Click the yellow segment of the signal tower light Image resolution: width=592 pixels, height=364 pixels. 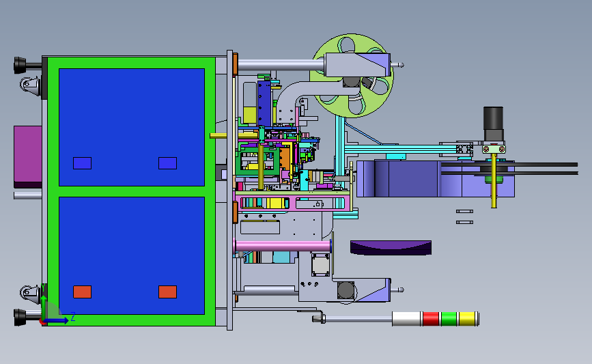(467, 319)
